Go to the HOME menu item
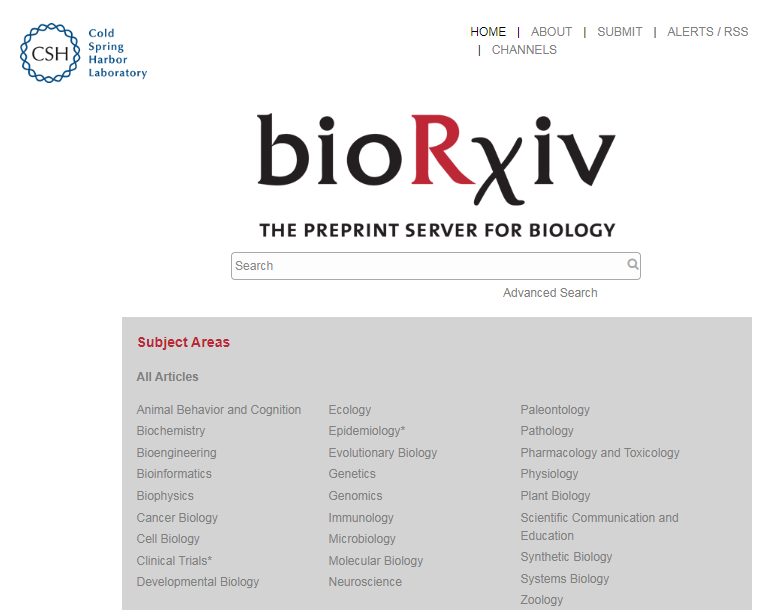This screenshot has width=760, height=610. (x=488, y=32)
